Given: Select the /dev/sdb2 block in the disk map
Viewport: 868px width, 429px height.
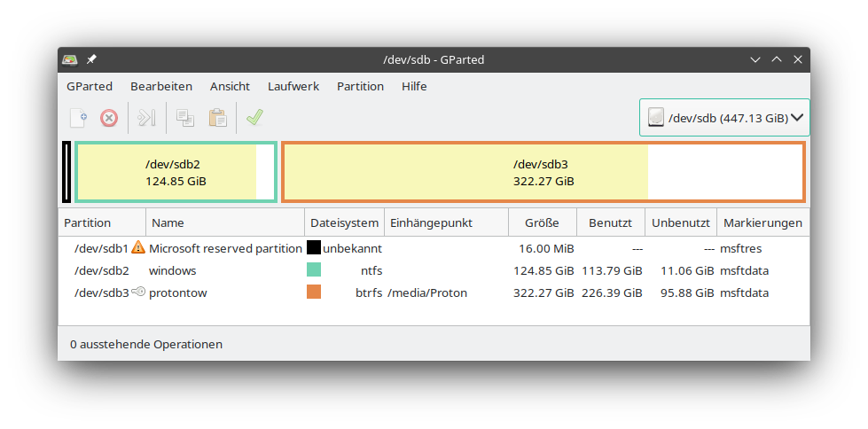Looking at the screenshot, I should 176,172.
